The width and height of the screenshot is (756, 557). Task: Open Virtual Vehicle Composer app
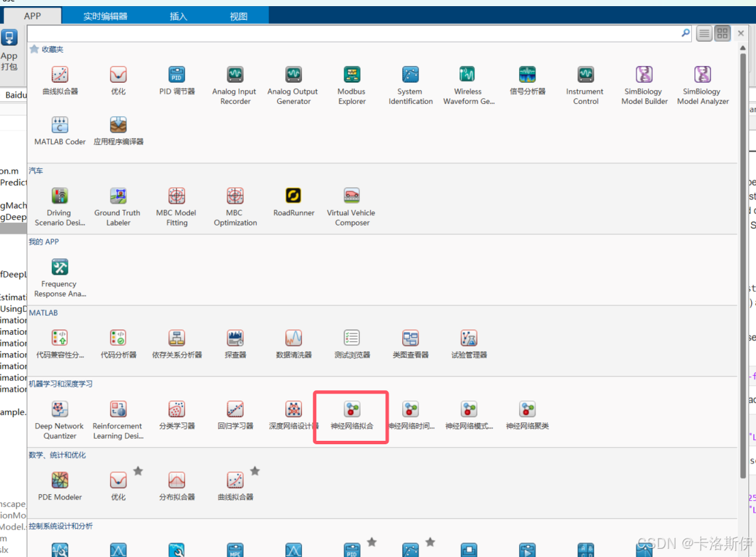pyautogui.click(x=352, y=206)
